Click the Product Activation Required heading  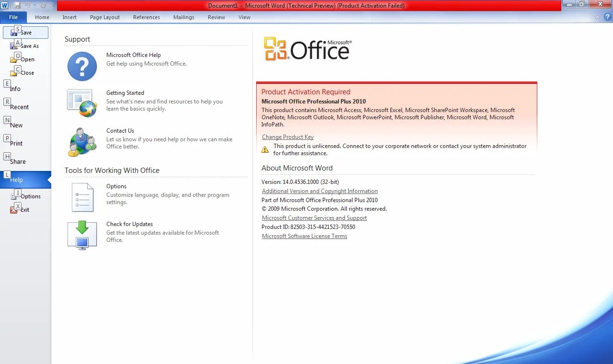coord(306,92)
